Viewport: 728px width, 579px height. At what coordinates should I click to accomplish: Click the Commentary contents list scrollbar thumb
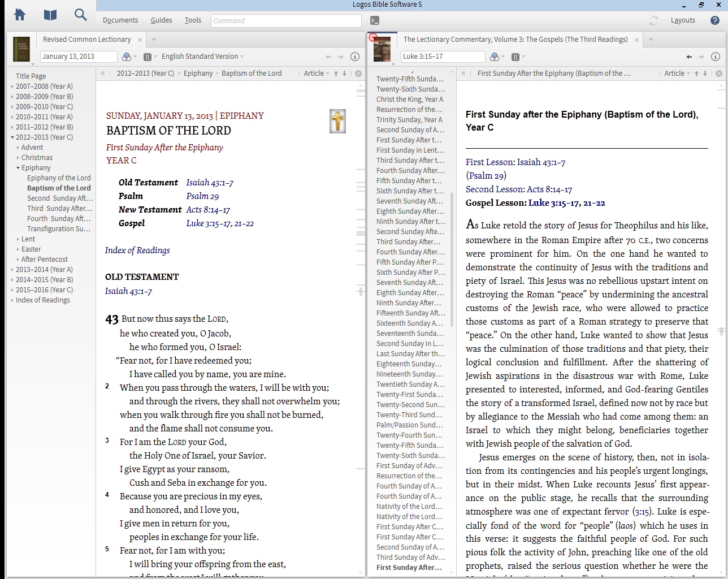pos(452,260)
